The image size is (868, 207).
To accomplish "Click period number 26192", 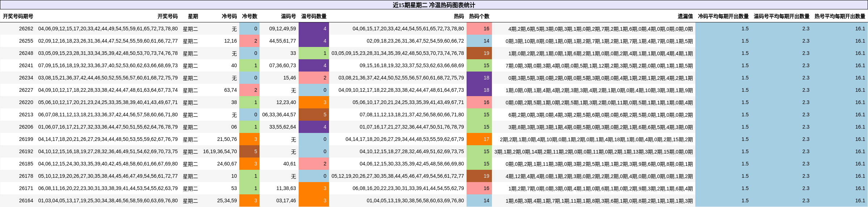I will pyautogui.click(x=26, y=151).
